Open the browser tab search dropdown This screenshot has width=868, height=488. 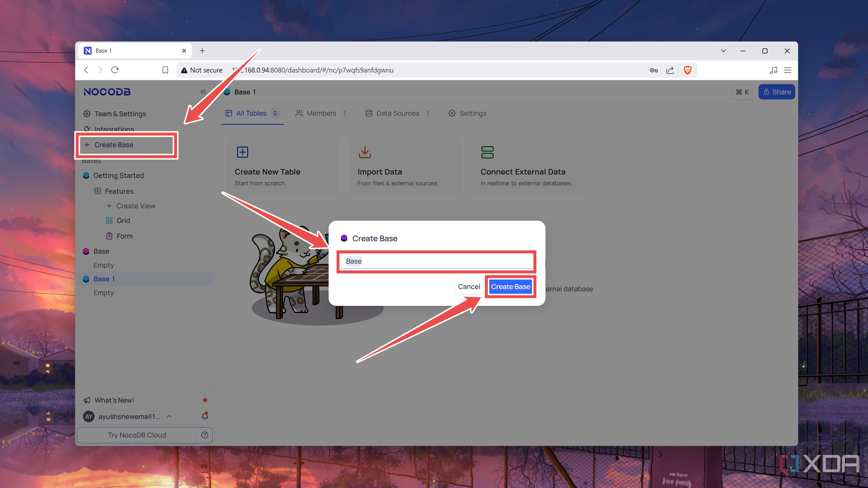pyautogui.click(x=723, y=51)
